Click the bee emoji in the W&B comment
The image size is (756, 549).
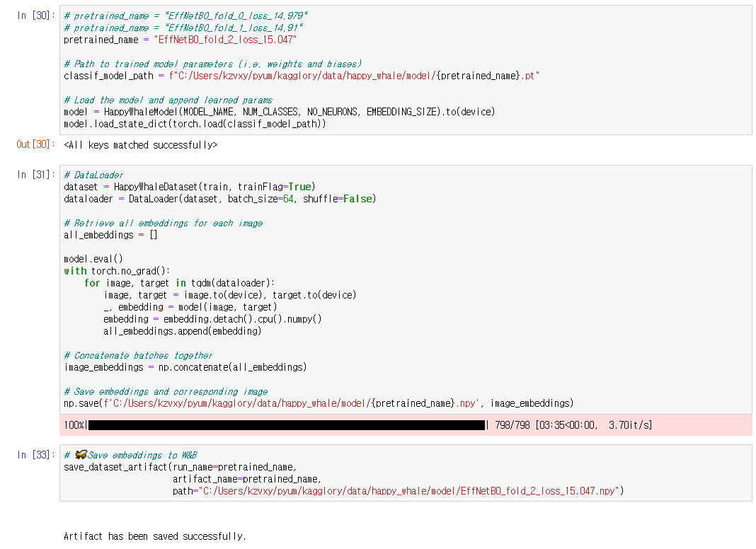pos(81,455)
